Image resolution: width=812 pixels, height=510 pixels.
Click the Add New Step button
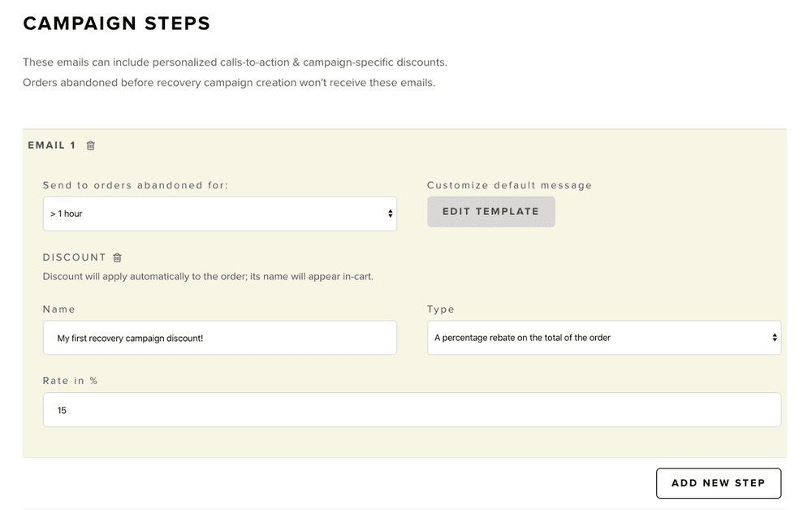(x=718, y=483)
